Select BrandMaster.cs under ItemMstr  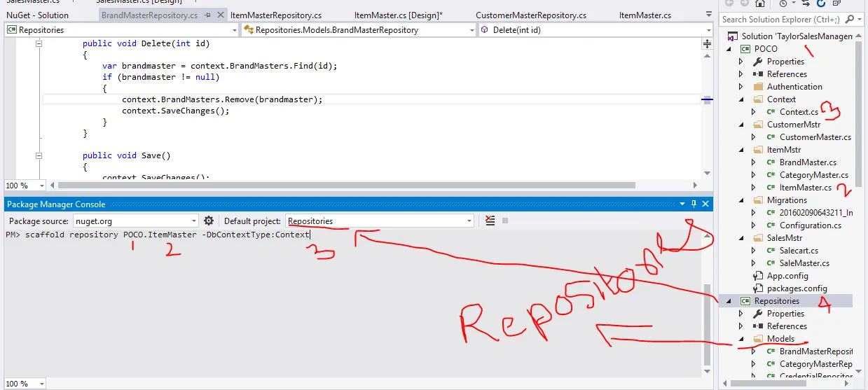pyautogui.click(x=808, y=162)
